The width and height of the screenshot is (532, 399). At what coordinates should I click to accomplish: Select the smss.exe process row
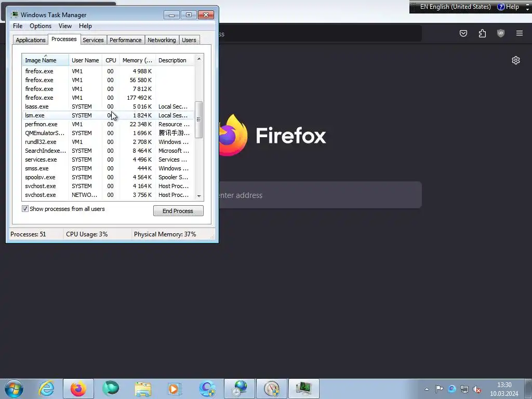[108, 168]
